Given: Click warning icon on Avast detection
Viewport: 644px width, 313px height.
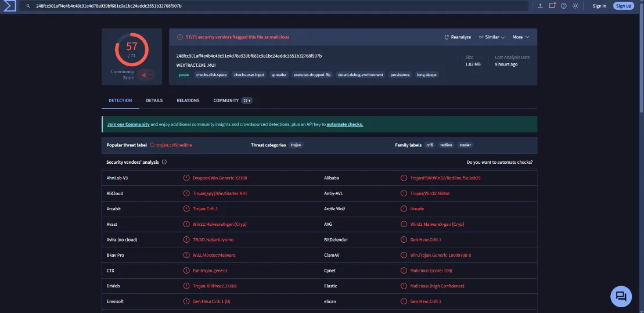Looking at the screenshot, I should click(x=186, y=224).
